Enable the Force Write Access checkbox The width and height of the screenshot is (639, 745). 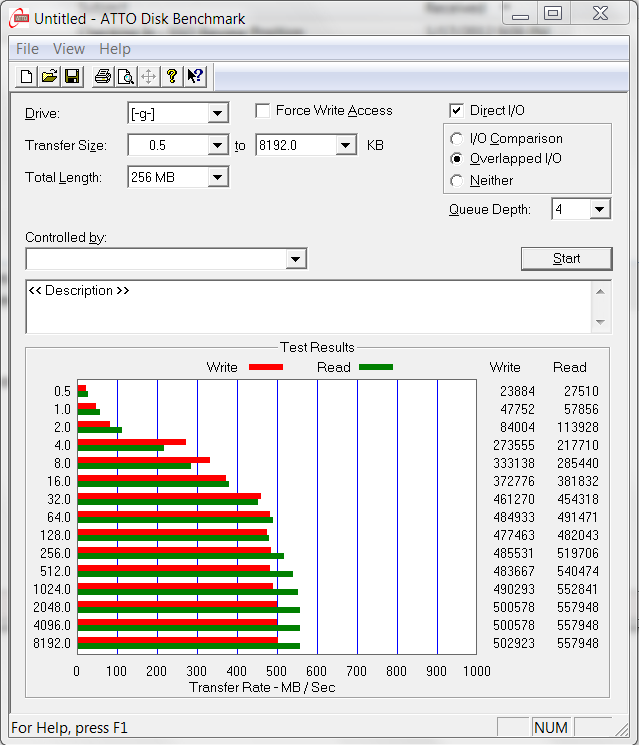[x=263, y=111]
